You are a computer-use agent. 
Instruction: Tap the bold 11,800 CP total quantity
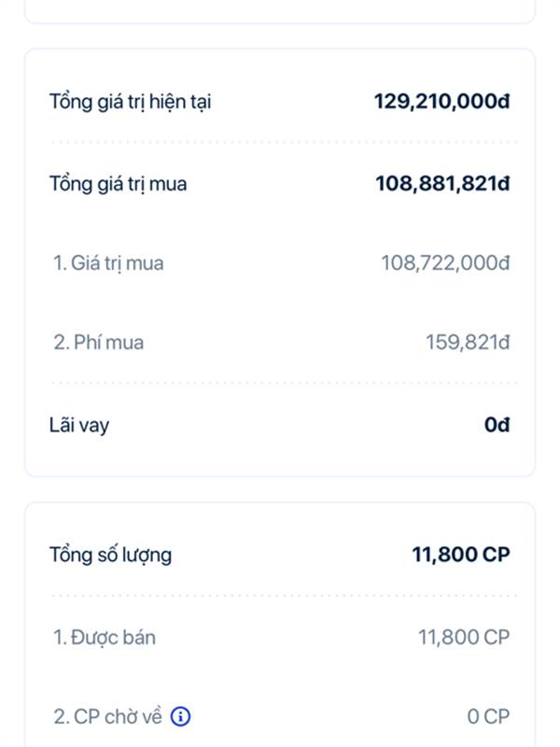460,555
